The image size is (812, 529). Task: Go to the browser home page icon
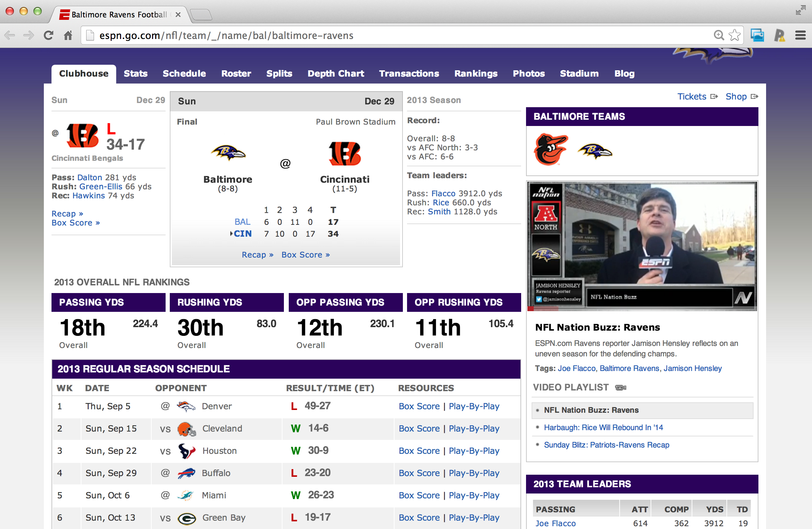(68, 35)
